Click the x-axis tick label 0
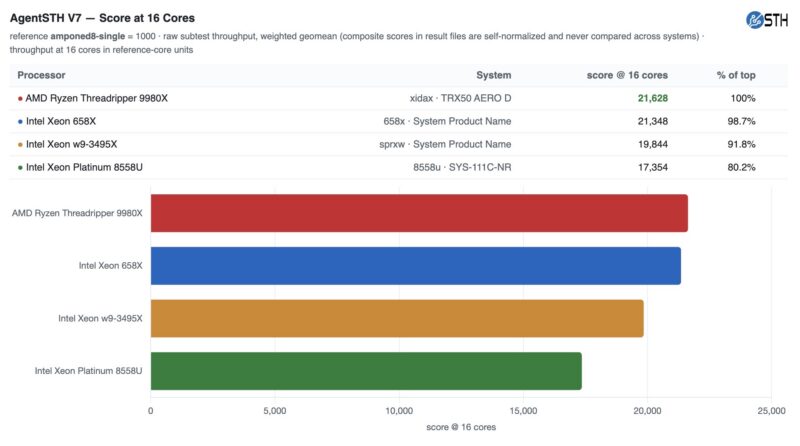The image size is (800, 446). point(151,411)
